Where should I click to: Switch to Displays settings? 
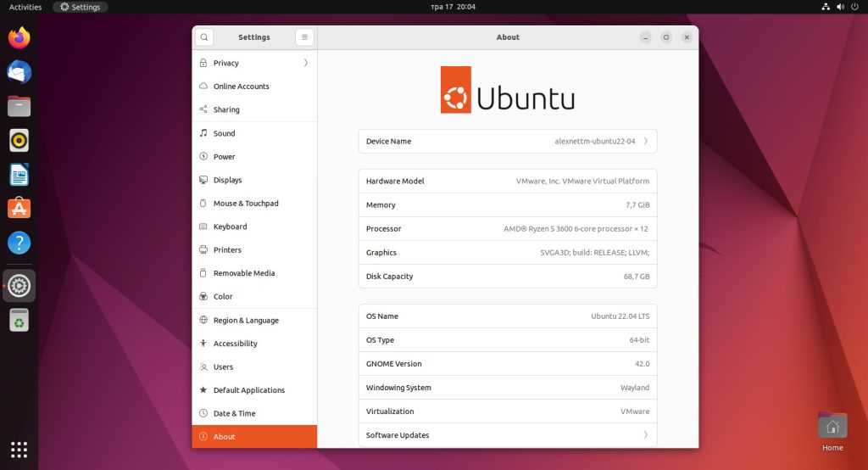point(254,180)
